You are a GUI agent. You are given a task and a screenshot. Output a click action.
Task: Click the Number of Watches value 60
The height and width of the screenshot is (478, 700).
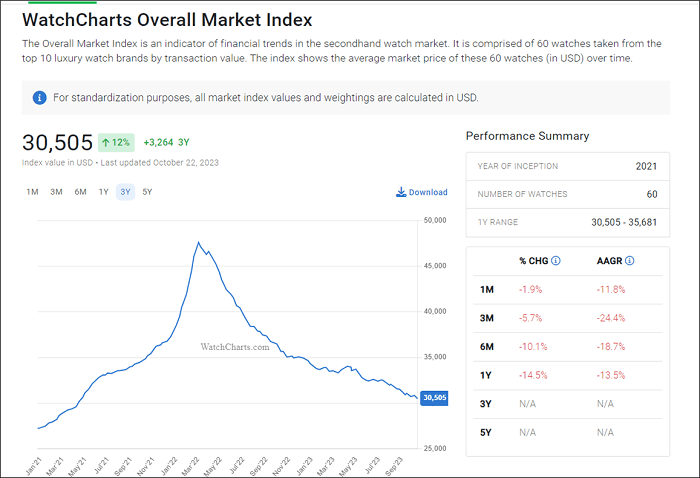(652, 194)
